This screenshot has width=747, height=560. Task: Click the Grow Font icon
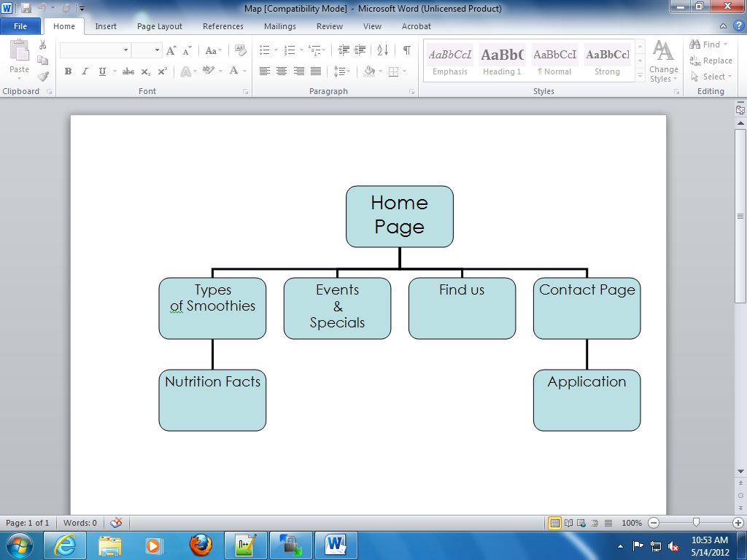[171, 50]
